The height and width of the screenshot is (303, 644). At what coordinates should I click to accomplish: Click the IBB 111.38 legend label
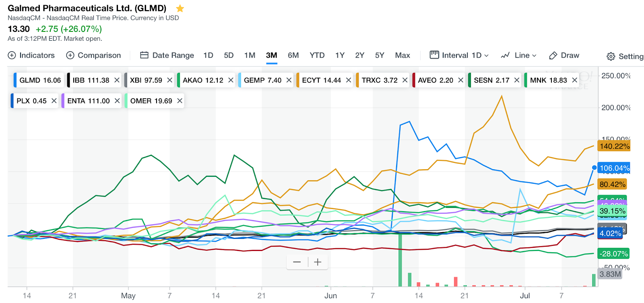coord(91,80)
